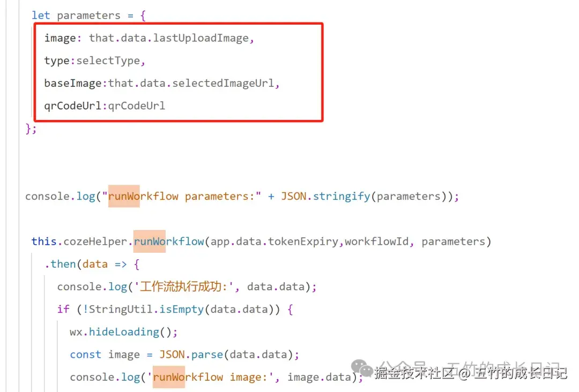Click the 'workflowId' argument
This screenshot has height=392, width=579.
click(377, 242)
